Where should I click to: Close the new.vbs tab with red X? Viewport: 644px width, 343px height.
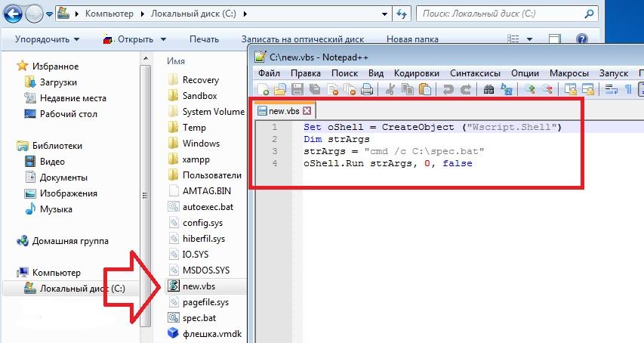(x=307, y=111)
